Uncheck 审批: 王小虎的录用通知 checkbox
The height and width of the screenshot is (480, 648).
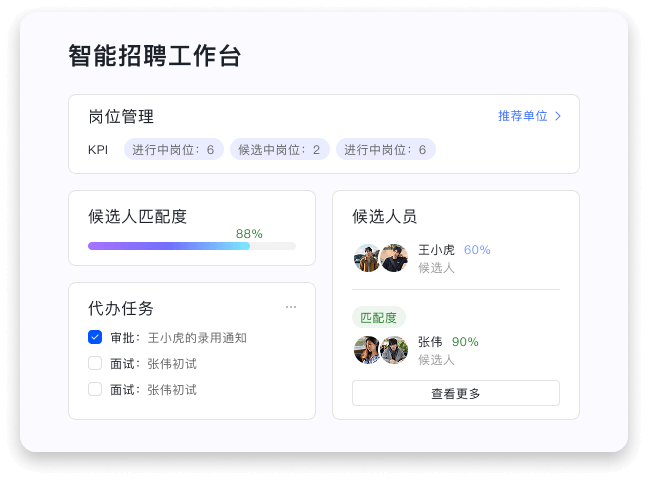[x=95, y=337]
